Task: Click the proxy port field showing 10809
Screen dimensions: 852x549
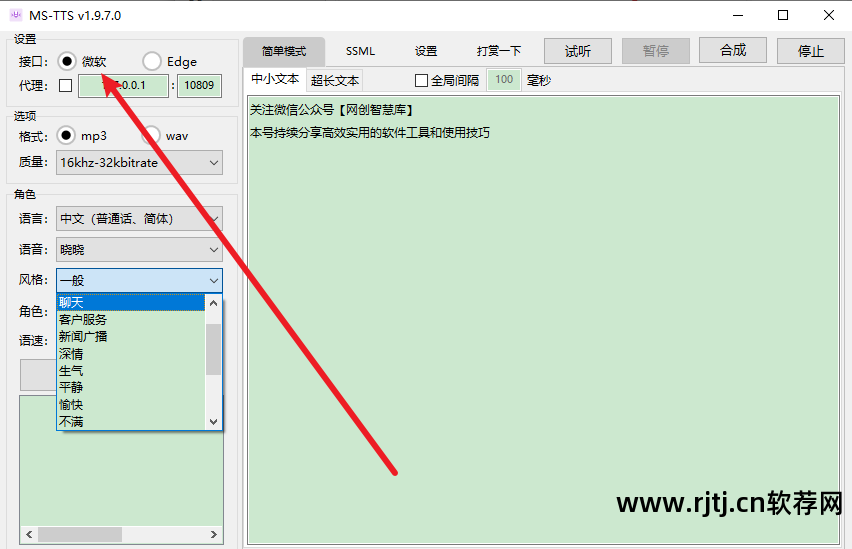Action: 199,85
